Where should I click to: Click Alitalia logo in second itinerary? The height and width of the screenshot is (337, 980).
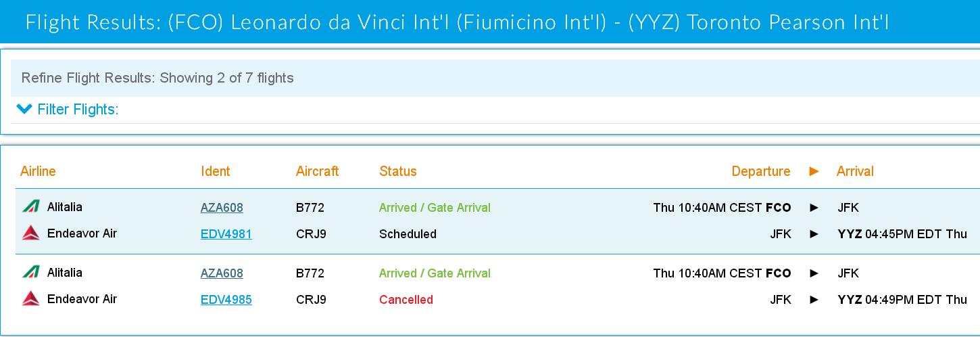[30, 273]
